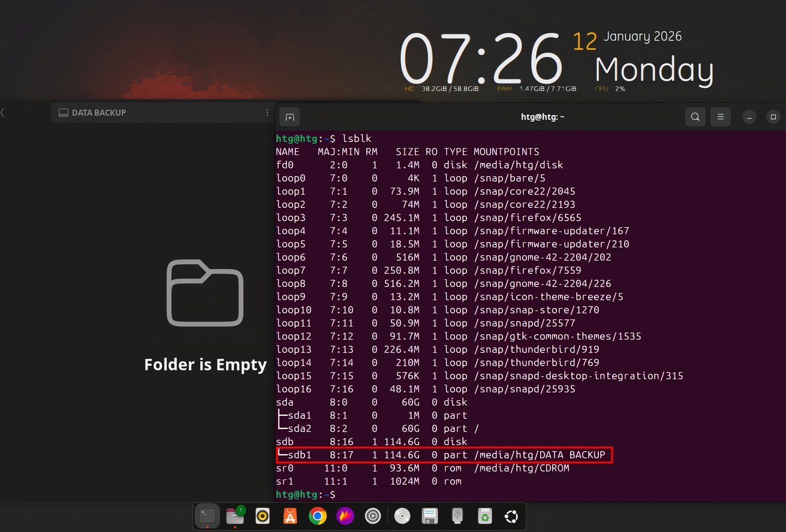Go forward in the file manager
Image resolution: width=786 pixels, height=532 pixels.
point(25,112)
